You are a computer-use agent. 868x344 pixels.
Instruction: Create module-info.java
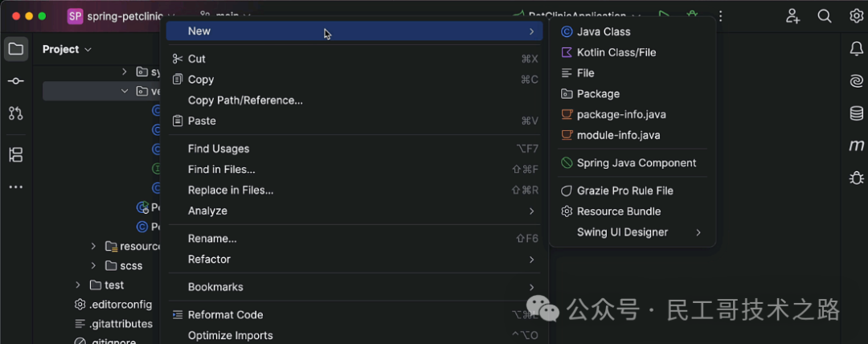[x=633, y=135]
